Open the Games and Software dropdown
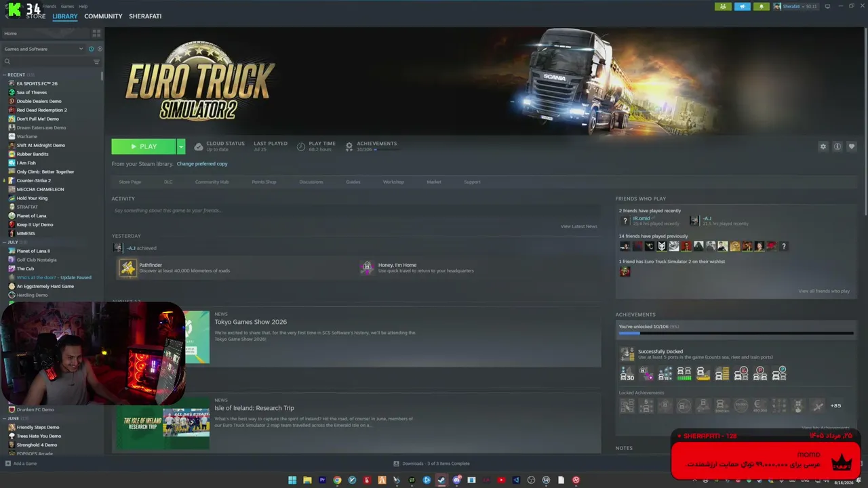The height and width of the screenshot is (488, 868). [43, 49]
